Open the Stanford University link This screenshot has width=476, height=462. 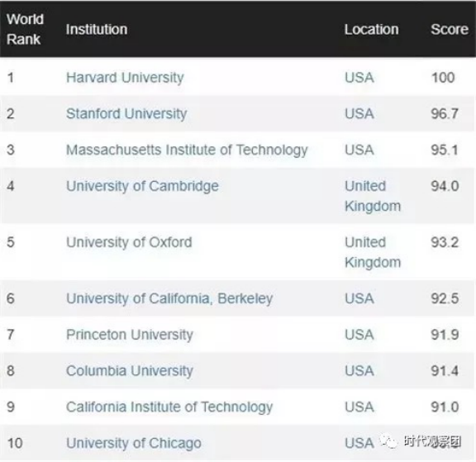(x=126, y=114)
